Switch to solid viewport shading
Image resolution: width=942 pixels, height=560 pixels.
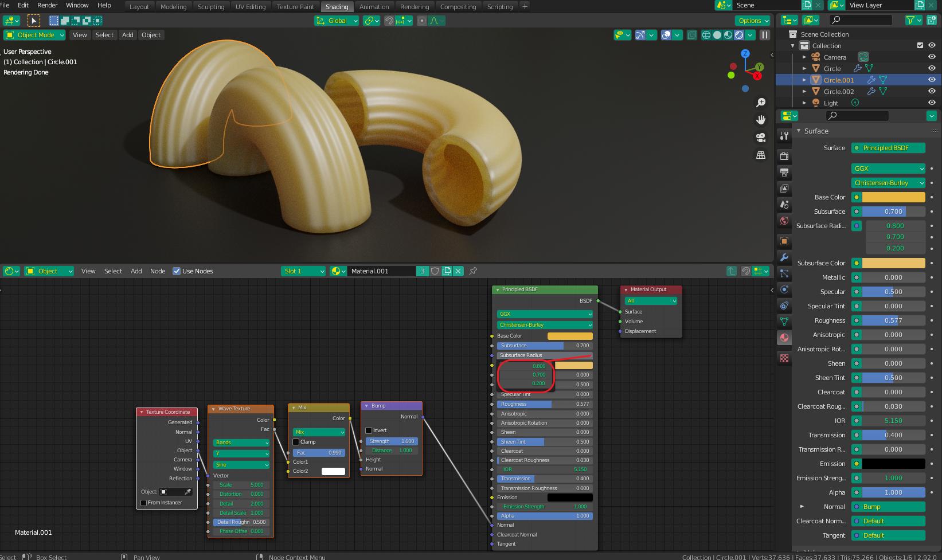(717, 35)
